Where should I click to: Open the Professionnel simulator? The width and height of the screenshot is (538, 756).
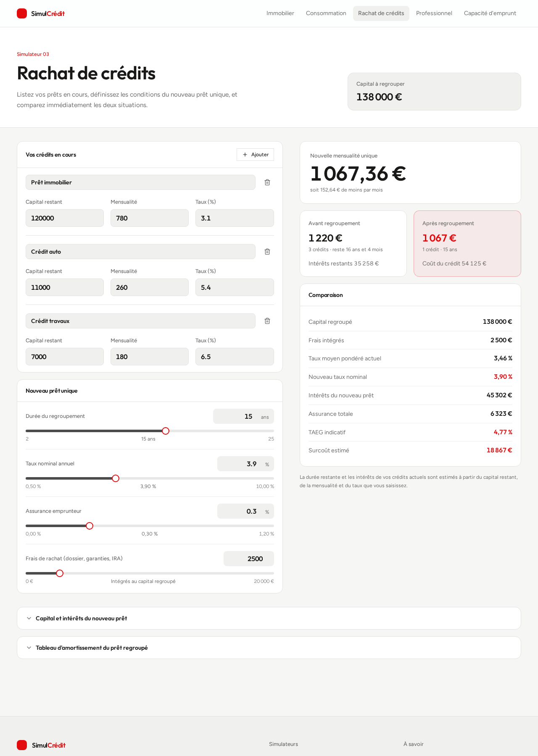click(434, 13)
